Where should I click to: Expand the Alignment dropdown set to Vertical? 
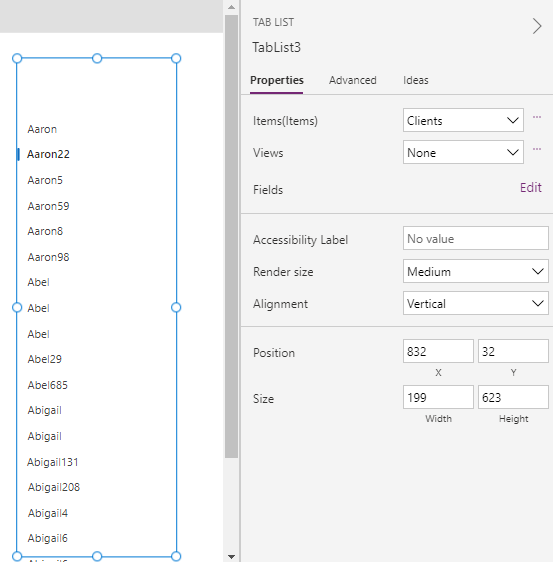point(476,303)
